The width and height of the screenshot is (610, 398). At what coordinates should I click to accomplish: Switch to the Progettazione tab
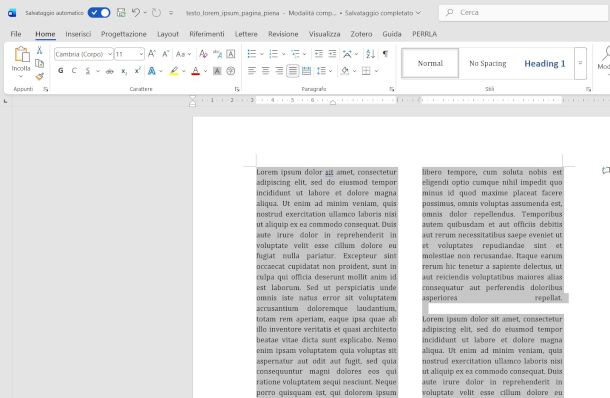click(124, 34)
